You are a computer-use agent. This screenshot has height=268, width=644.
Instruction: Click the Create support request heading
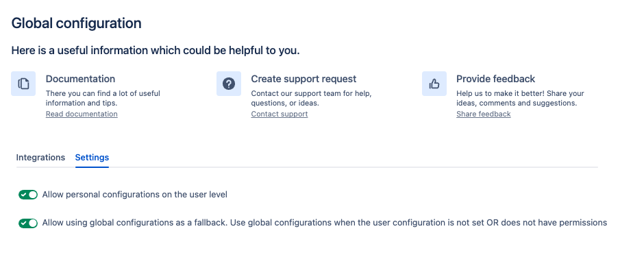point(304,79)
